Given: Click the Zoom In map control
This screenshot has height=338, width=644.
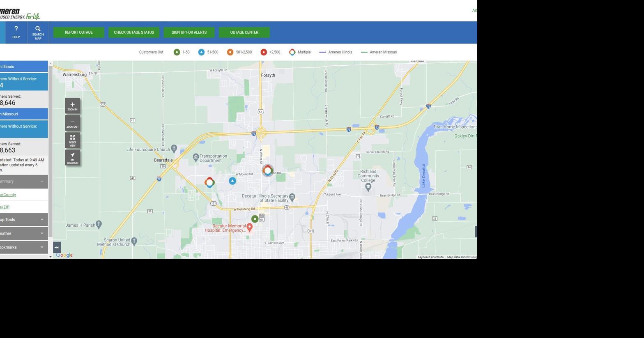Looking at the screenshot, I should 72,106.
